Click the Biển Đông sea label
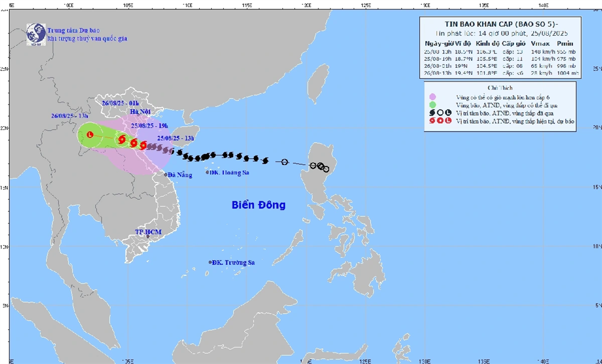This screenshot has width=602, height=364. coord(258,205)
